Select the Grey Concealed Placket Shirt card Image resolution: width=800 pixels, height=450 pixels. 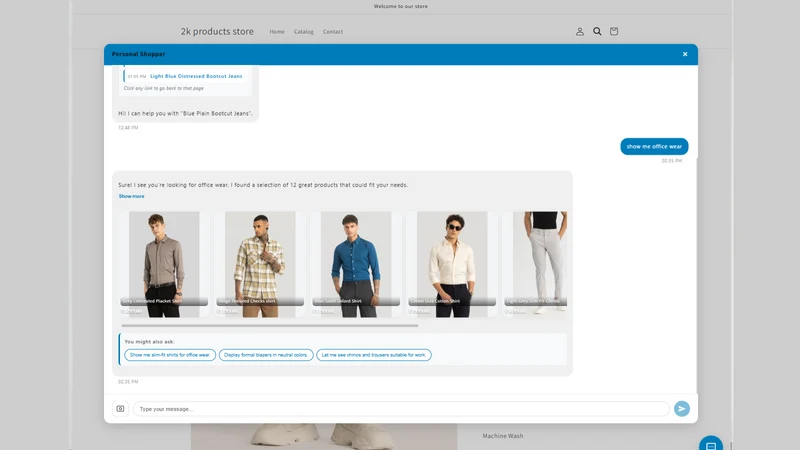click(164, 264)
